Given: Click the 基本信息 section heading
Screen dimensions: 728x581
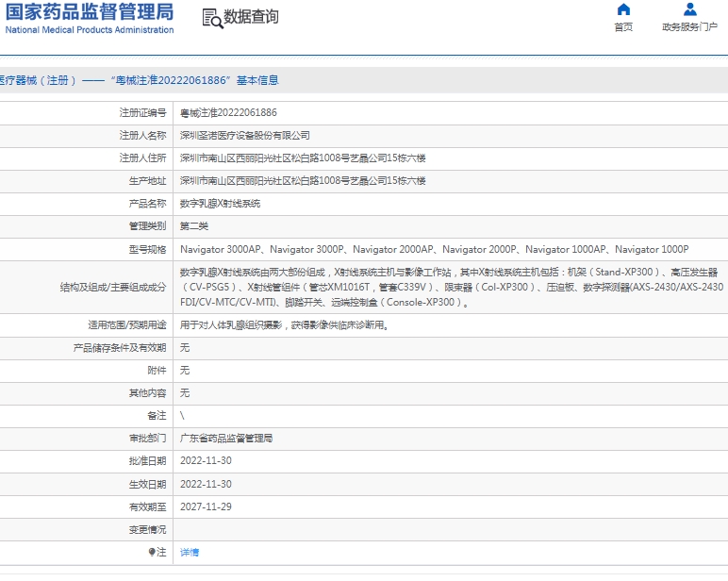Looking at the screenshot, I should [x=257, y=80].
